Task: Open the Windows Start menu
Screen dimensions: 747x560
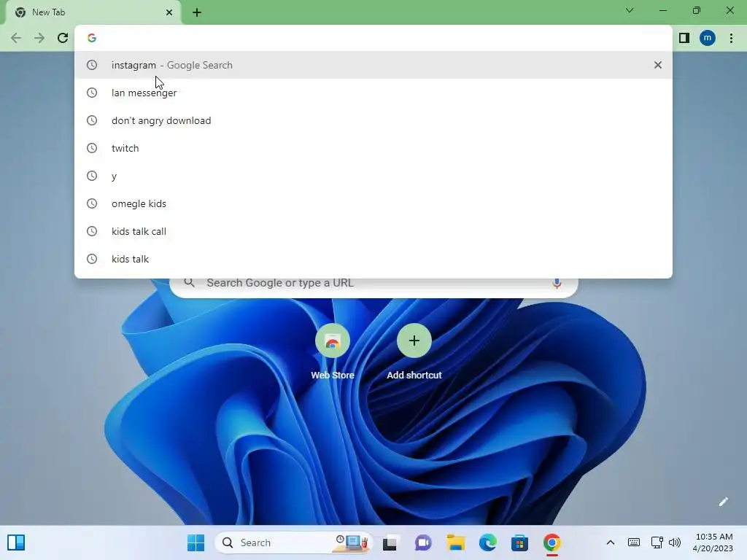Action: pos(196,542)
